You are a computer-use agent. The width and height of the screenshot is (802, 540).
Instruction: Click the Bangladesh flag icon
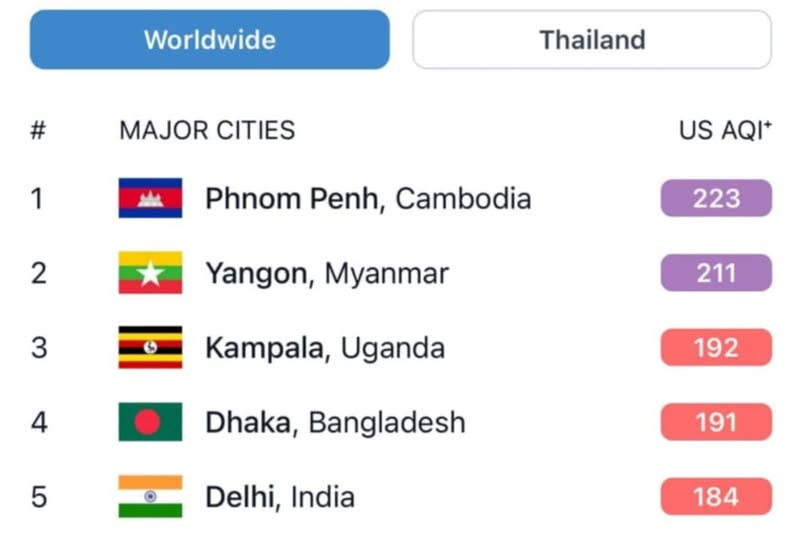tap(150, 422)
